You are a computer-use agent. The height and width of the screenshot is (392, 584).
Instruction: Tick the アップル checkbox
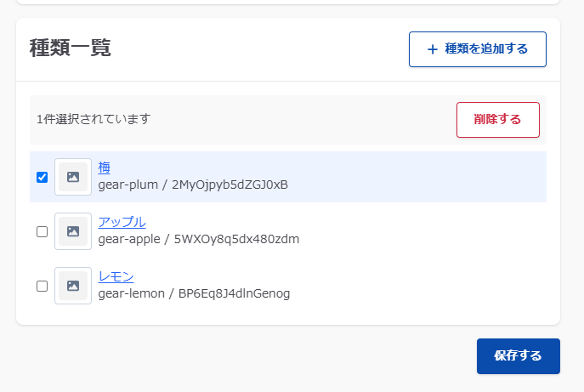pos(42,231)
